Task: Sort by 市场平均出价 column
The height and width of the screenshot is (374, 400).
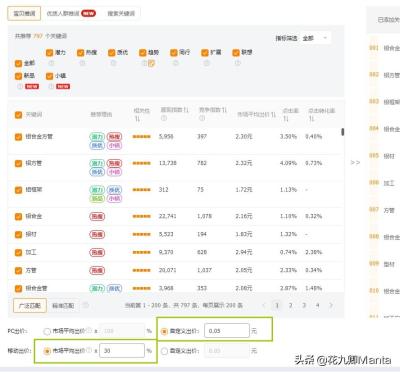Action: point(273,115)
